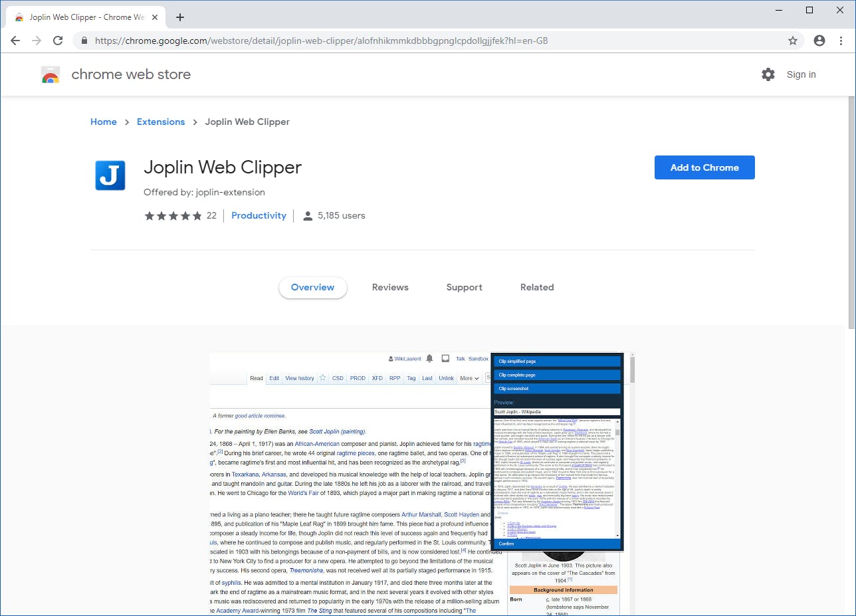Click the Chrome Web Store logo
The image size is (856, 616).
(51, 74)
